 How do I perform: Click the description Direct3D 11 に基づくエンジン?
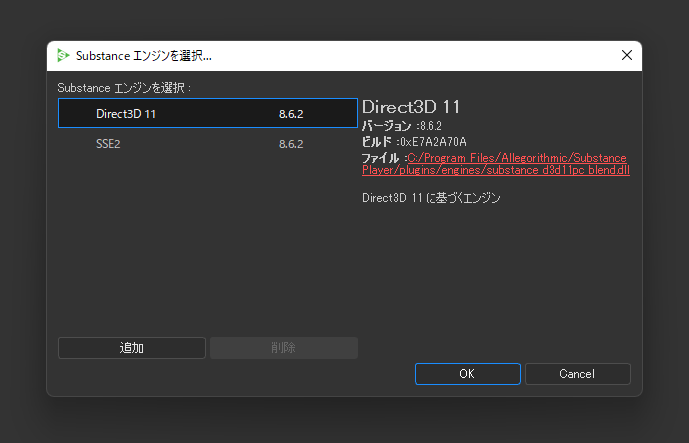(x=431, y=198)
